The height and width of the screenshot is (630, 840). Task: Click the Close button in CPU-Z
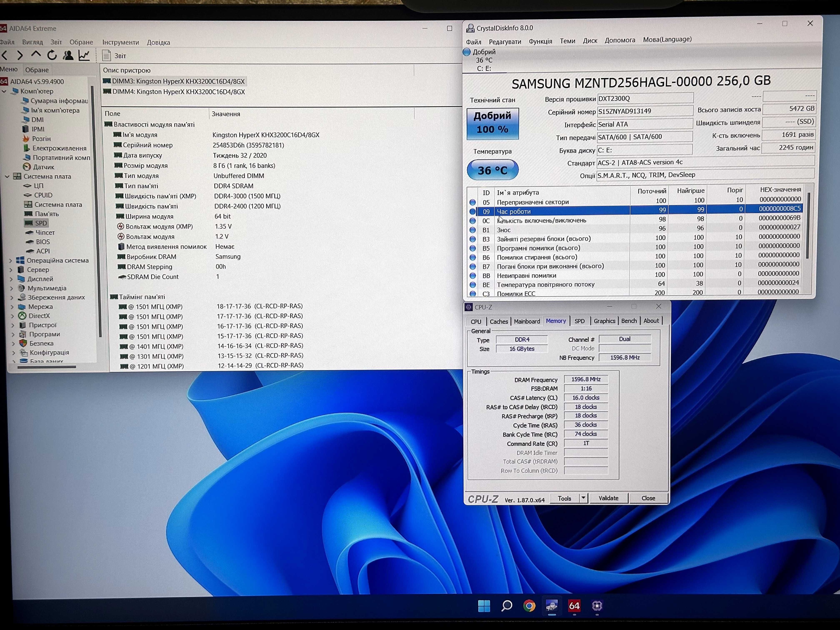(x=648, y=498)
